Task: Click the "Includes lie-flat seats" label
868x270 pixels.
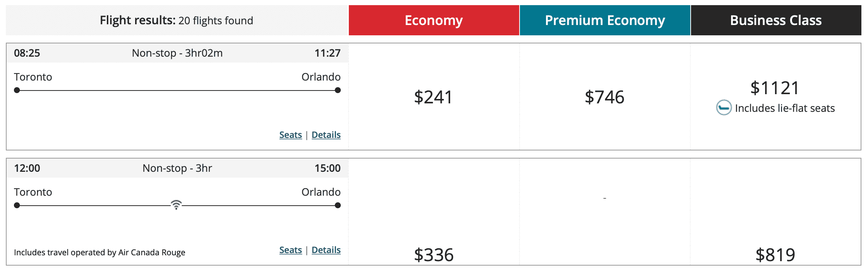Action: tap(785, 108)
